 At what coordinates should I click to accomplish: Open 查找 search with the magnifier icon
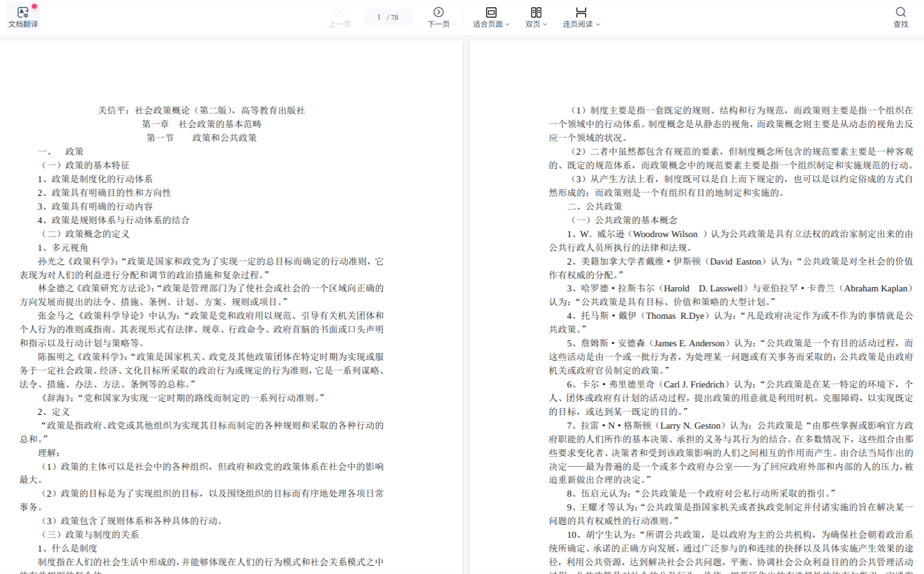click(x=900, y=12)
